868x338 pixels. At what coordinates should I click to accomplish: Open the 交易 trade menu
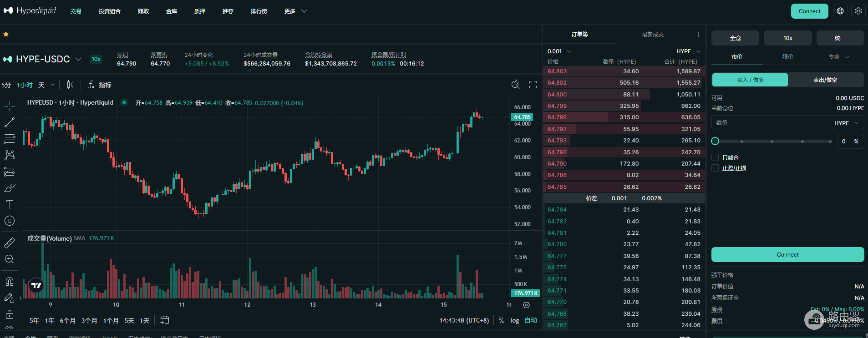76,11
